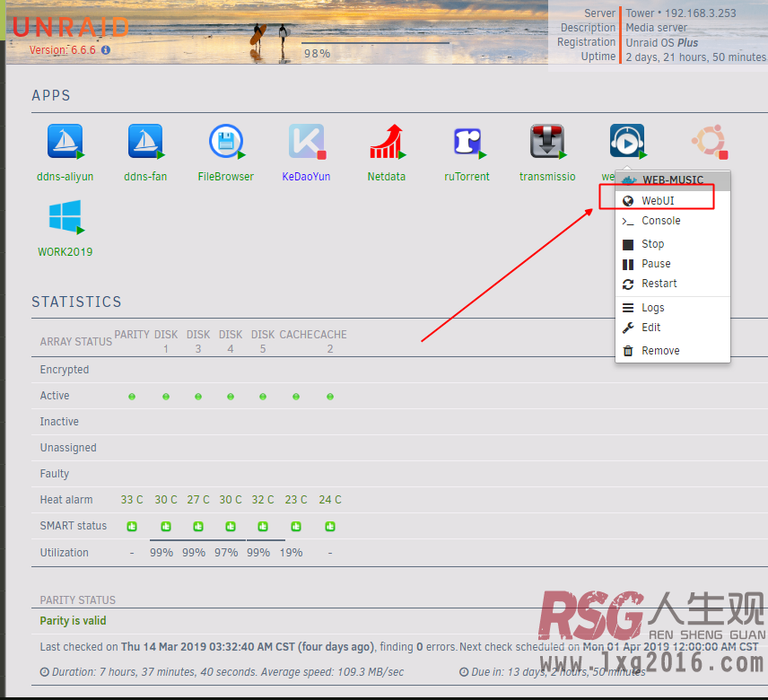Click the ruTorrent app icon
This screenshot has height=700, width=768.
click(x=467, y=141)
